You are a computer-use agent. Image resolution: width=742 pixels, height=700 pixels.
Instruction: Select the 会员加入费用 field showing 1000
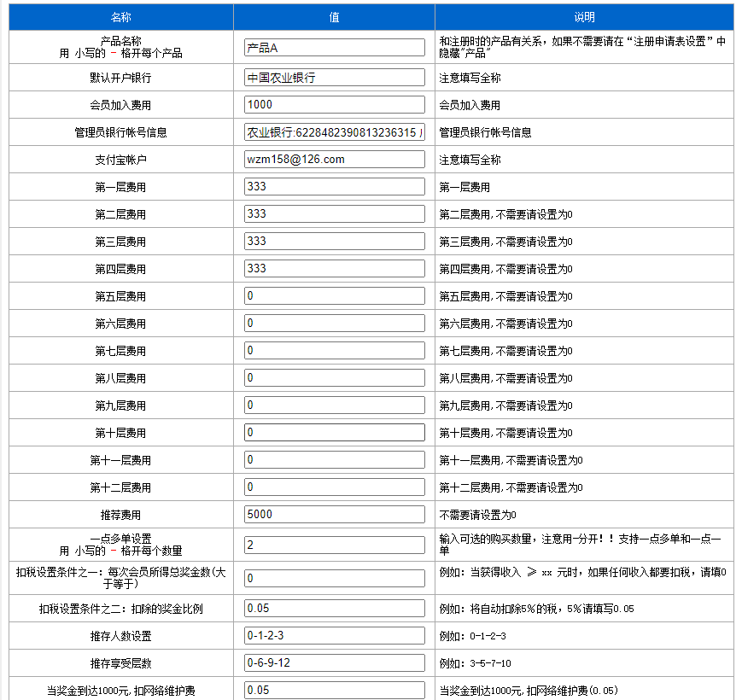pos(334,105)
